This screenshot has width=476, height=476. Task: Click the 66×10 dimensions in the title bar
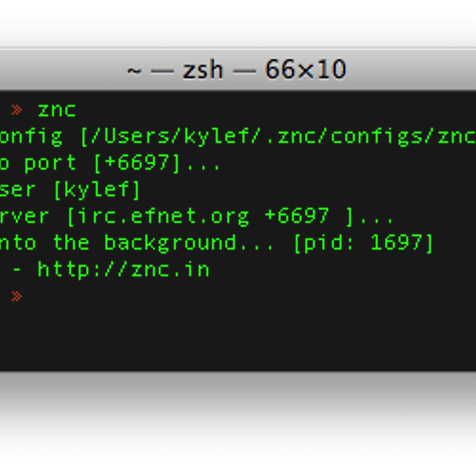tap(305, 70)
